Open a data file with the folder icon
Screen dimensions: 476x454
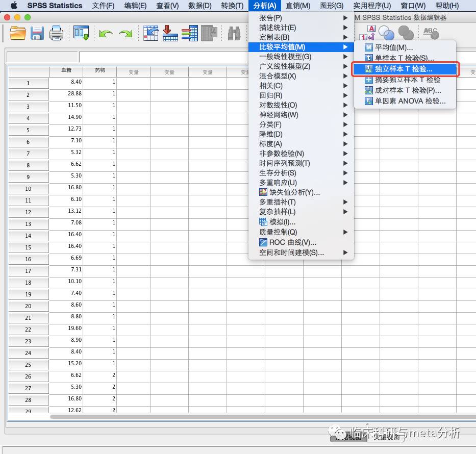click(x=18, y=33)
